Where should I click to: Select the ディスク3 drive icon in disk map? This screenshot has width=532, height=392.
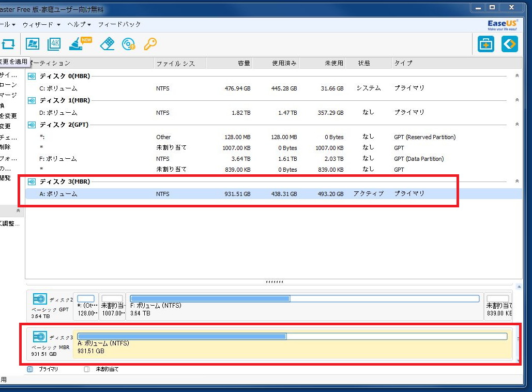point(40,337)
